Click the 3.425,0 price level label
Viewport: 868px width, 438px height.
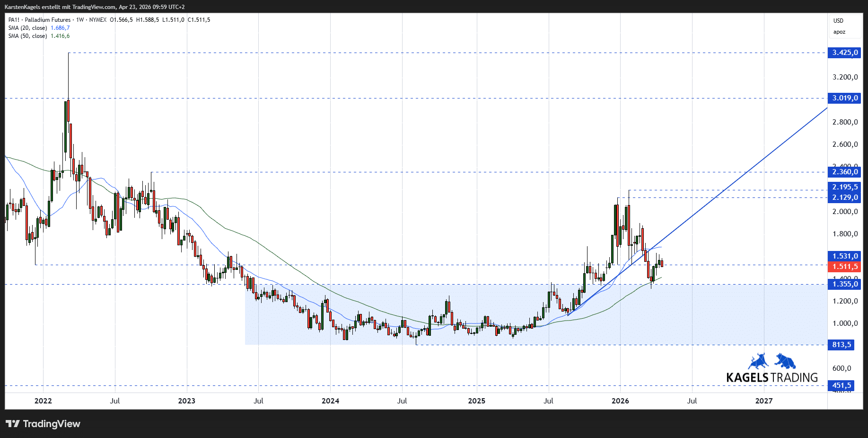click(845, 53)
